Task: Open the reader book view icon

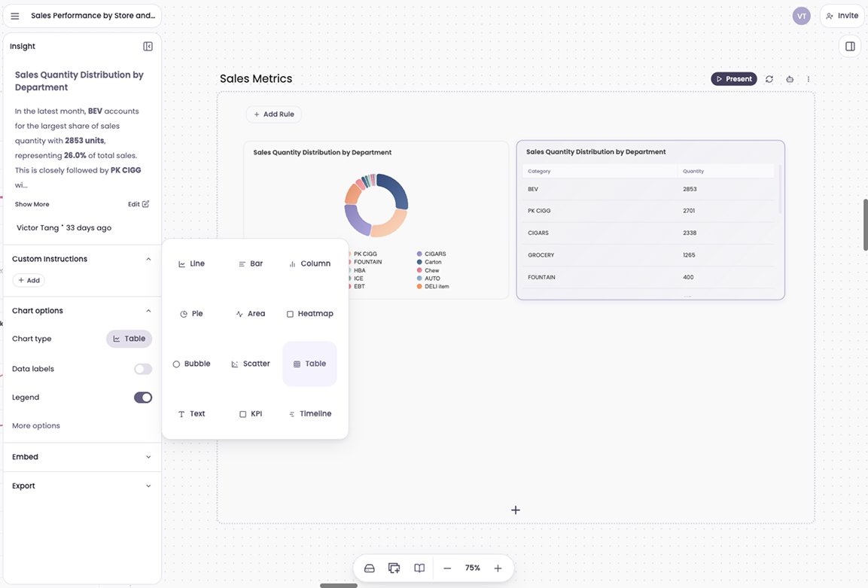Action: point(419,568)
